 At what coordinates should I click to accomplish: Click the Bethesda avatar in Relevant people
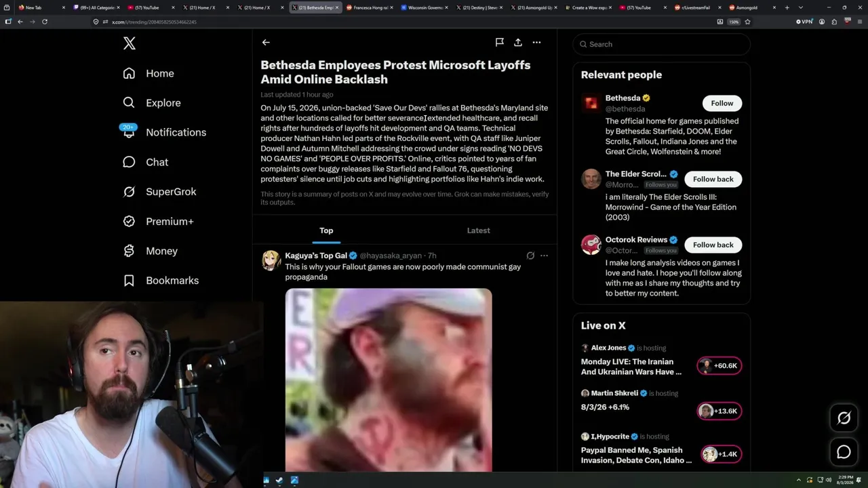[x=591, y=103]
